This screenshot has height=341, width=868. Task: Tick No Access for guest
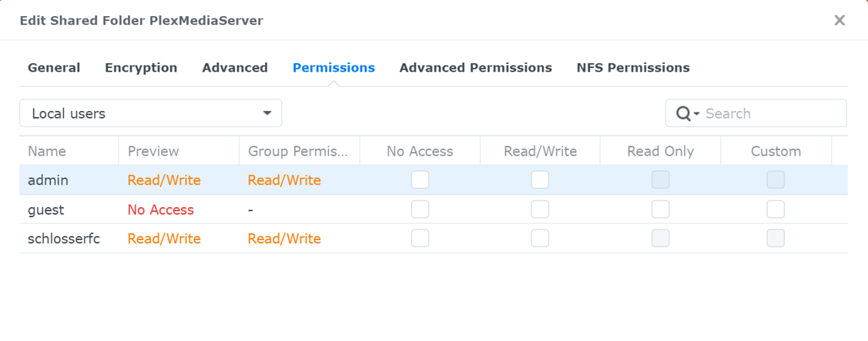pyautogui.click(x=420, y=209)
